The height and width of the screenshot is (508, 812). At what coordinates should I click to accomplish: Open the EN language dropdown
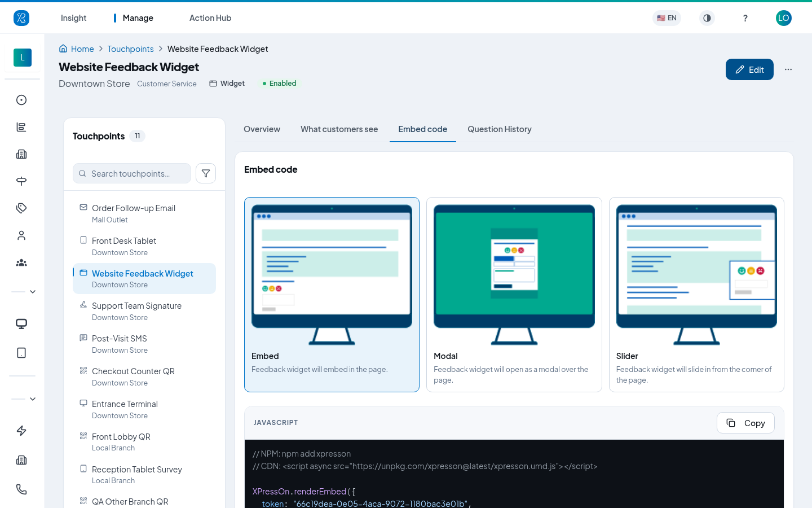pyautogui.click(x=667, y=18)
